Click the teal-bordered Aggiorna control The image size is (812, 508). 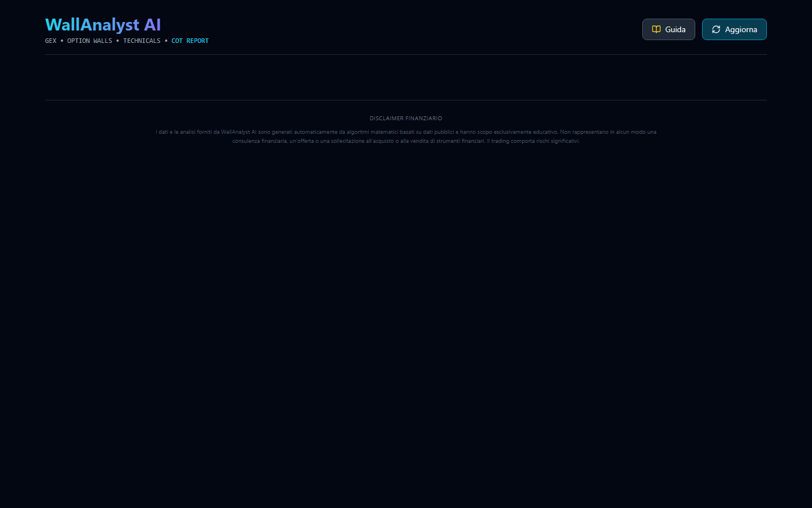[x=734, y=29]
